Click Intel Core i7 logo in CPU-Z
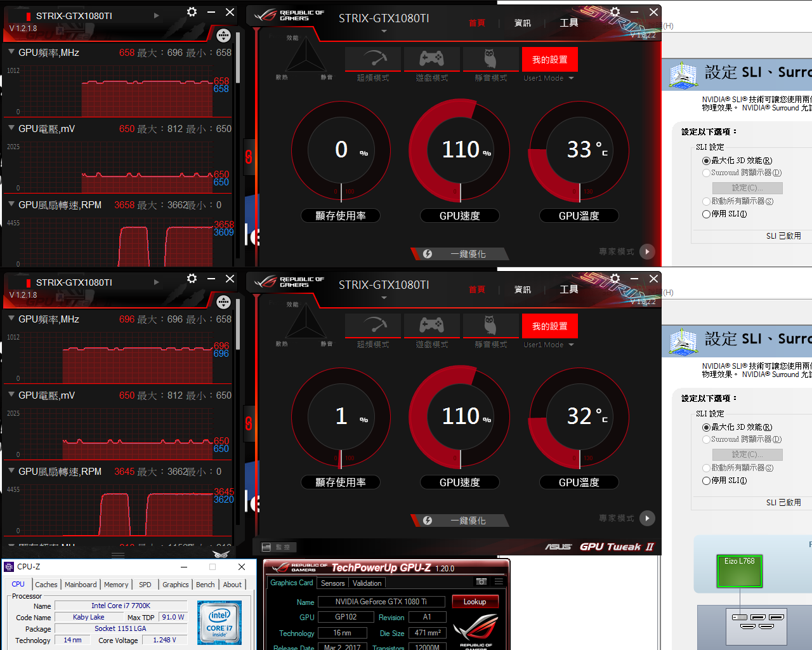 219,623
